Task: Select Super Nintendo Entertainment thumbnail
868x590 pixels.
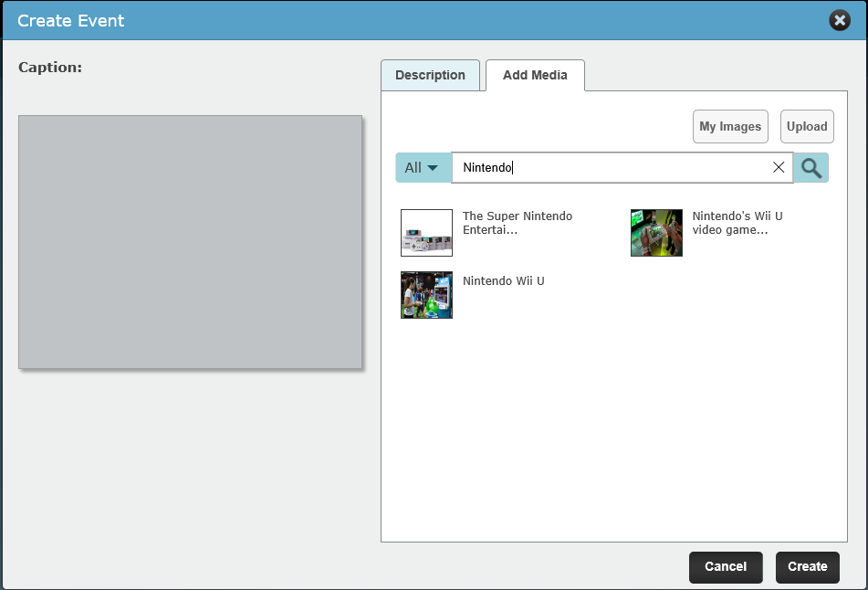Action: pyautogui.click(x=426, y=233)
